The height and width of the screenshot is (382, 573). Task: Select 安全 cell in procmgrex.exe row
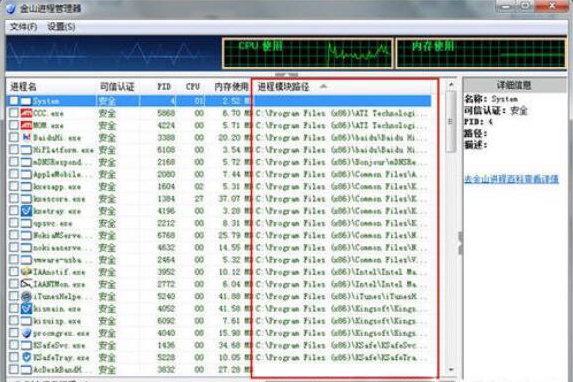(x=107, y=333)
